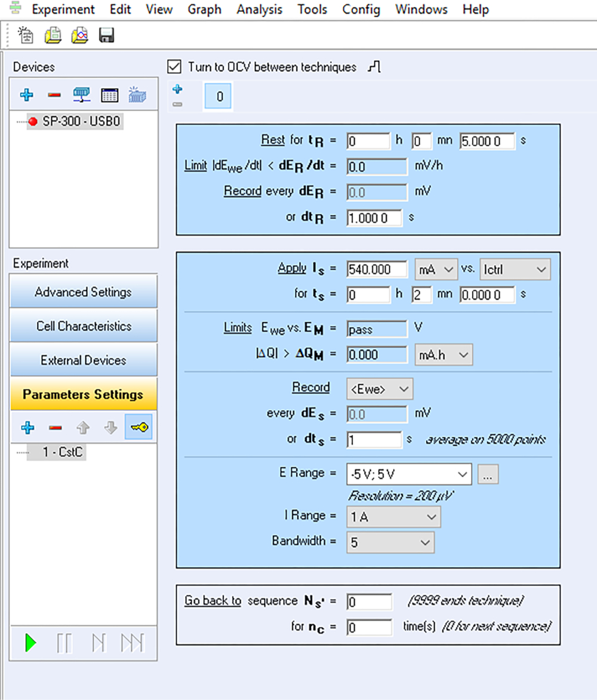Click the network device connection icon

pos(82,94)
